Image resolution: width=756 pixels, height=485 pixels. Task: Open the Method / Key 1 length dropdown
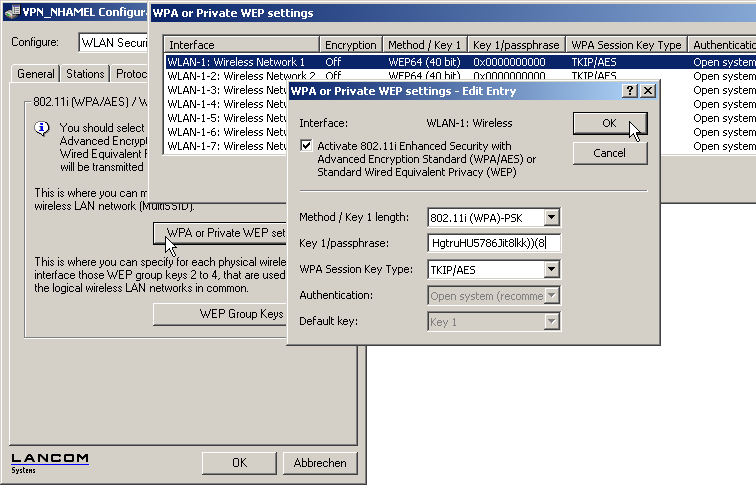551,218
